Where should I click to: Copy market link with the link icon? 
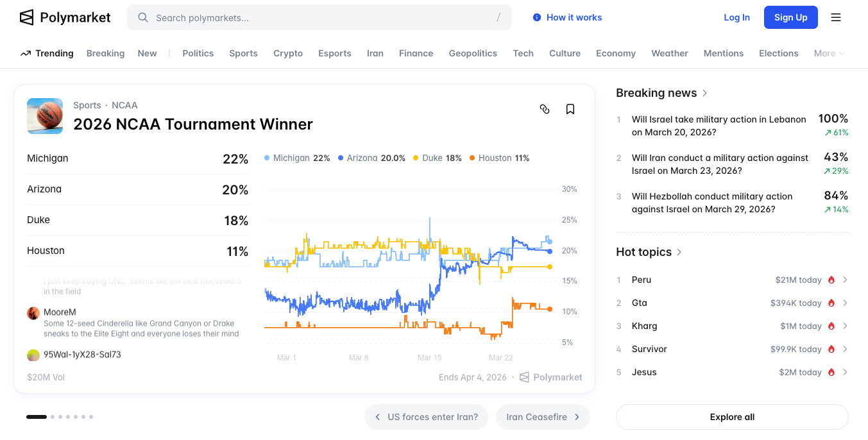coord(545,109)
